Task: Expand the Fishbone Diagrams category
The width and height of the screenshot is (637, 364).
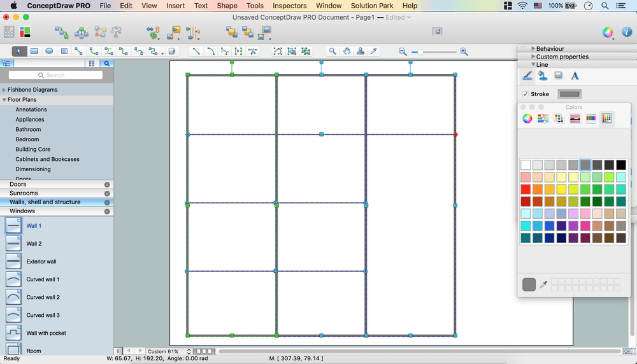Action: [4, 90]
